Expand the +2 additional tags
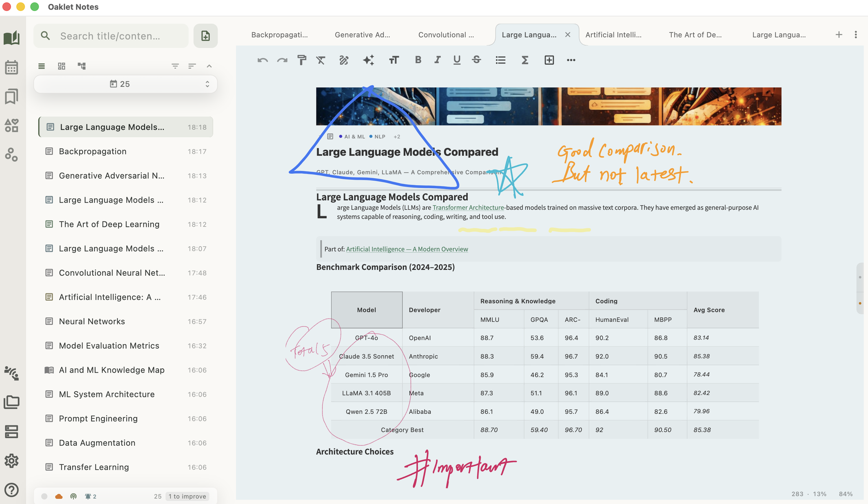This screenshot has height=504, width=868. point(397,136)
